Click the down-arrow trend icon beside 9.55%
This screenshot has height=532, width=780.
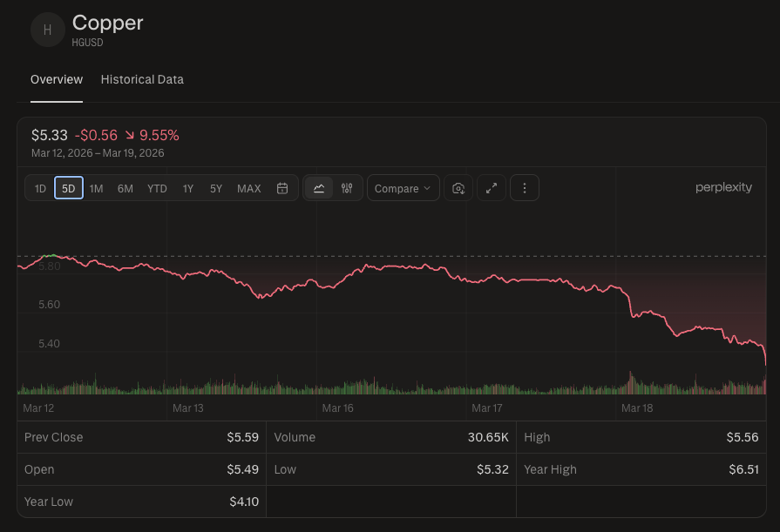point(129,135)
